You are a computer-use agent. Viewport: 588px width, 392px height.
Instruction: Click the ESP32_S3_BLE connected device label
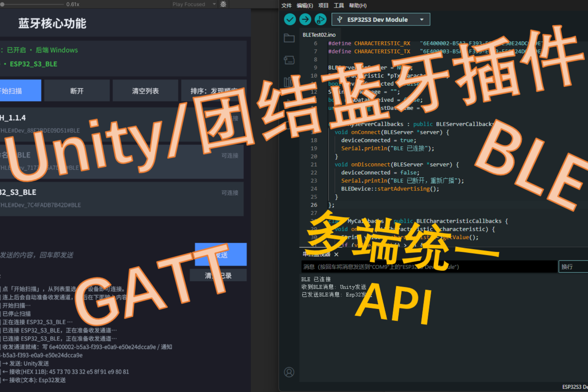pos(33,64)
